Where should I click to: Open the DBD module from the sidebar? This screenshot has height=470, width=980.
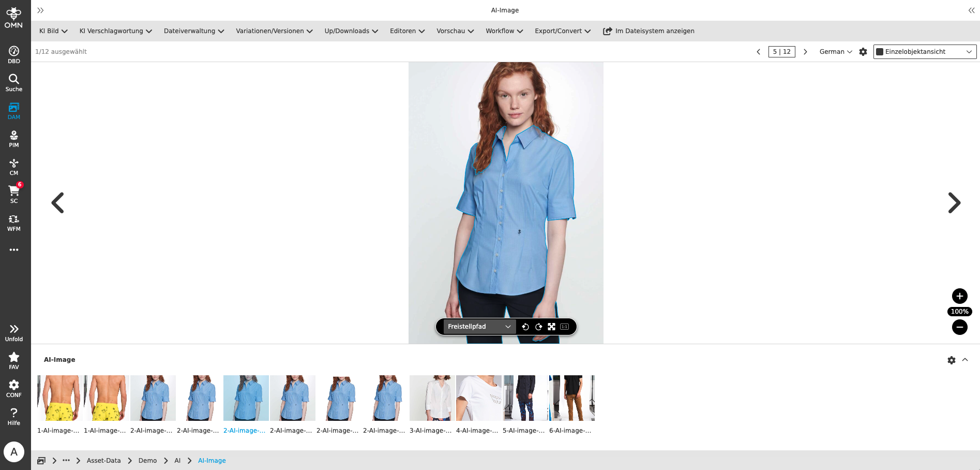[x=13, y=54]
